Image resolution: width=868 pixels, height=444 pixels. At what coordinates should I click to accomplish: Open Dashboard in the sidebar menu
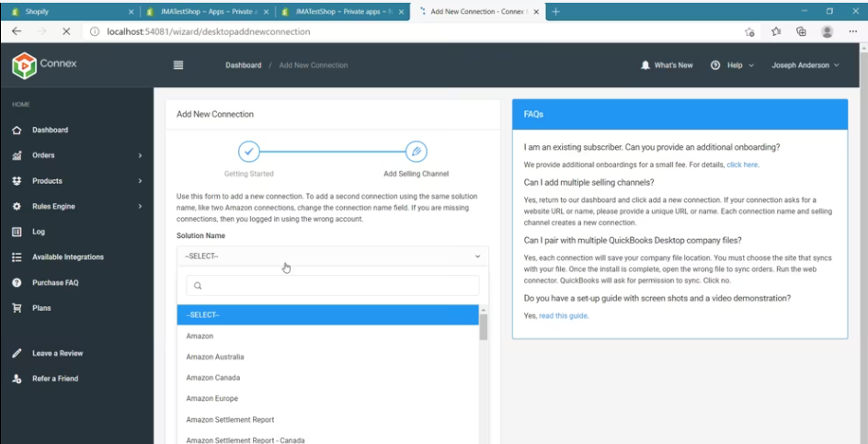pyautogui.click(x=50, y=131)
